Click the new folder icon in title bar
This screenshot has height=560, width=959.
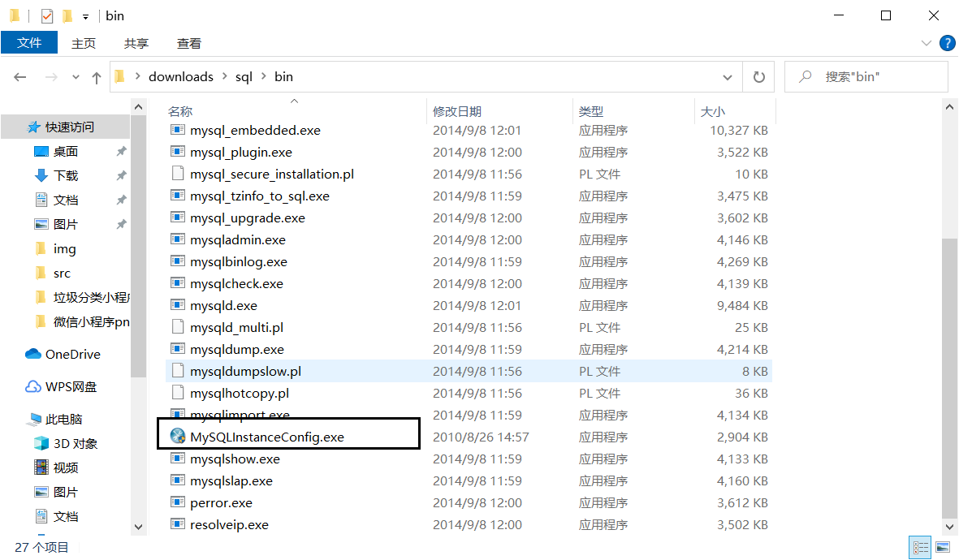coord(67,16)
